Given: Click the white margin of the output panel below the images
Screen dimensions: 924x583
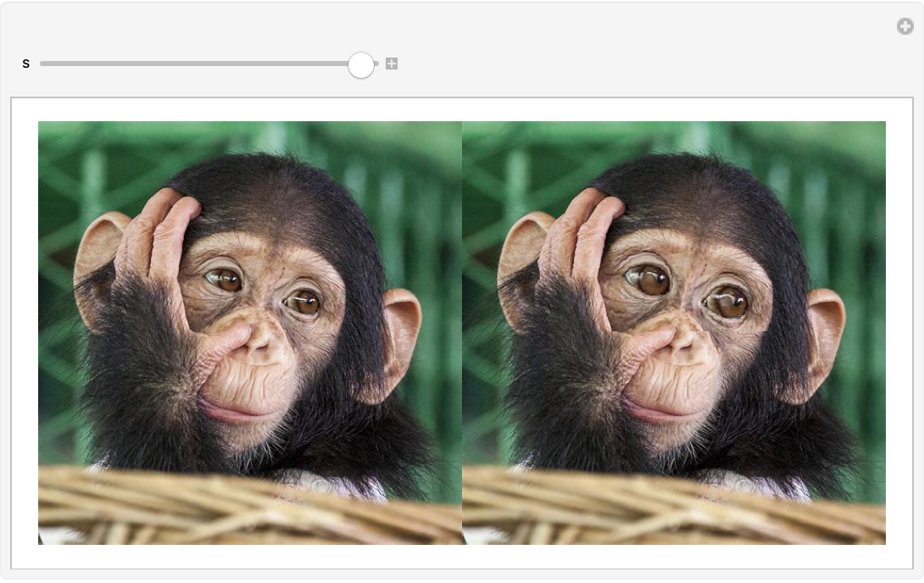Looking at the screenshot, I should coord(462,556).
